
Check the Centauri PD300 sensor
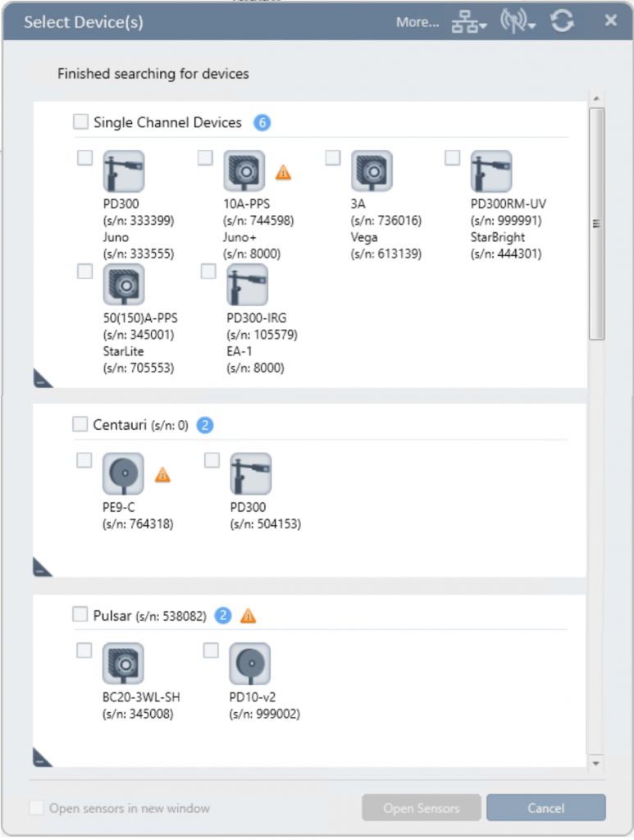pyautogui.click(x=212, y=460)
